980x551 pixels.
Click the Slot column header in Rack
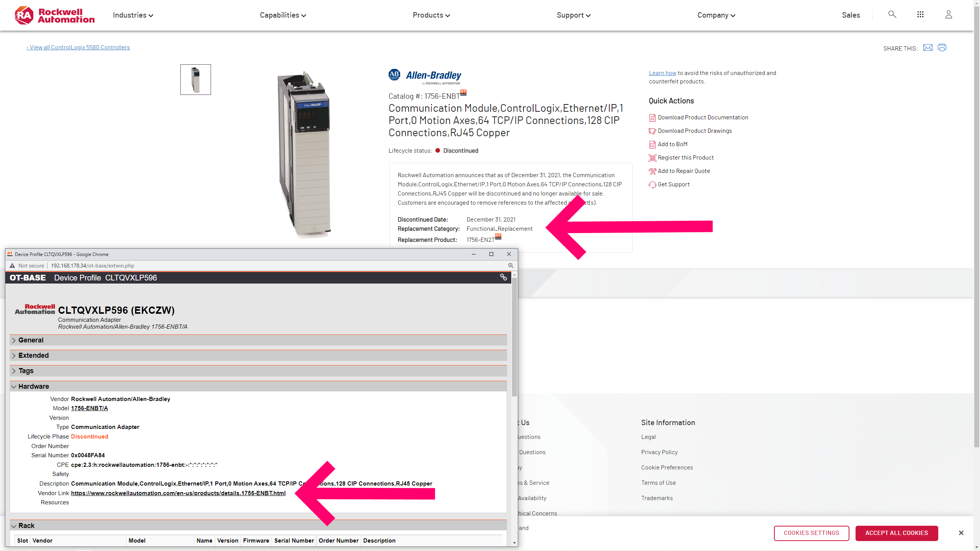point(22,541)
